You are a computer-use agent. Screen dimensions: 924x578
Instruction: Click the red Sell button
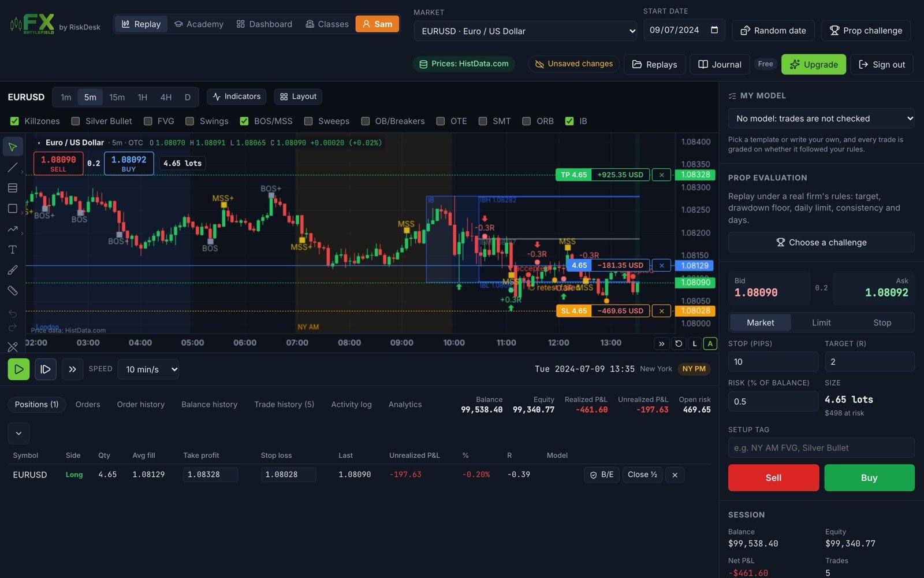tap(773, 477)
